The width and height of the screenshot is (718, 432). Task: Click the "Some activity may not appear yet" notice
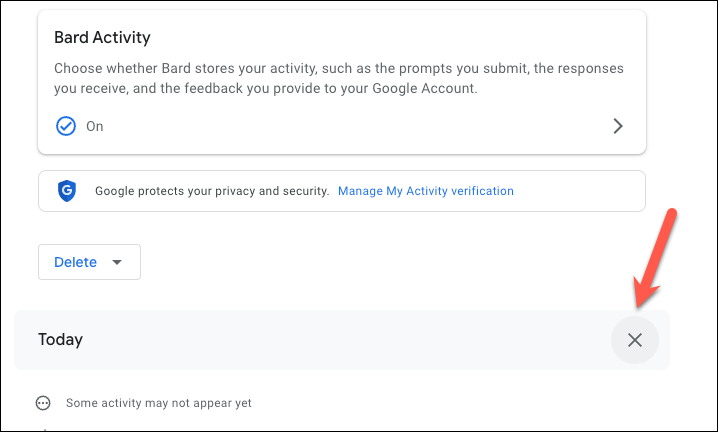coord(158,403)
